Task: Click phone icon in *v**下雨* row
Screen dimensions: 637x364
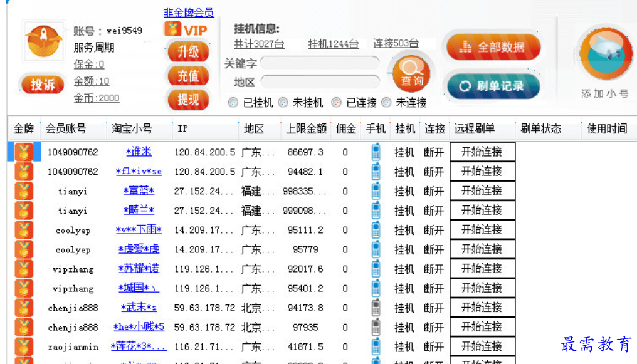Action: (x=376, y=230)
